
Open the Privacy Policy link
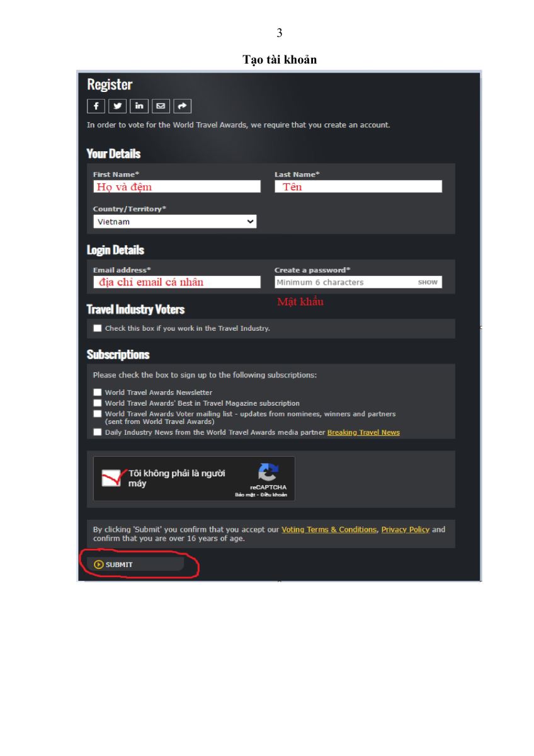pyautogui.click(x=406, y=529)
